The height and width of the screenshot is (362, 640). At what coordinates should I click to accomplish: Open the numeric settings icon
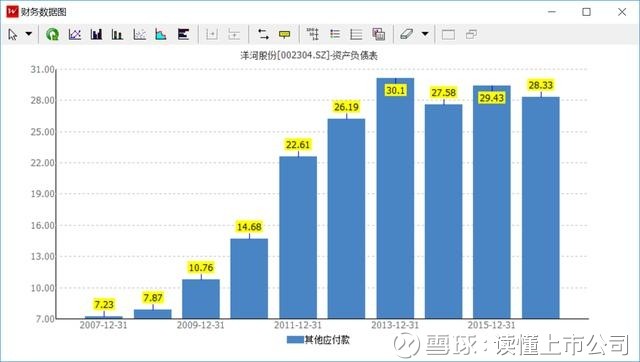(x=313, y=34)
